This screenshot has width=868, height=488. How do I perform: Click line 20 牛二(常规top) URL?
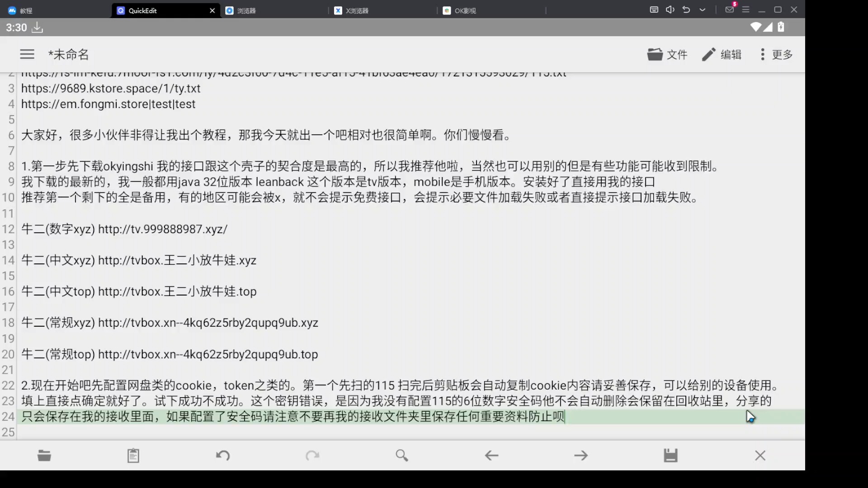pos(170,354)
